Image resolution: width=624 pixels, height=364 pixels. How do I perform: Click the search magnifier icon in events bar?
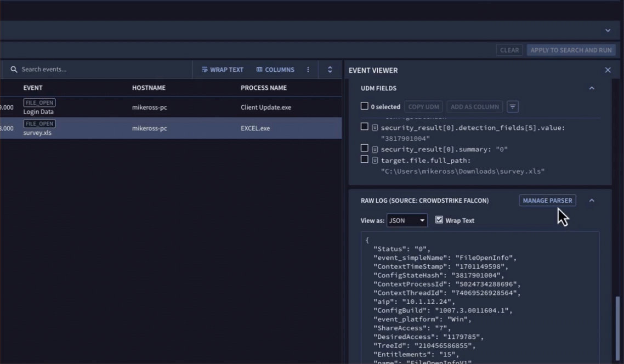click(14, 70)
